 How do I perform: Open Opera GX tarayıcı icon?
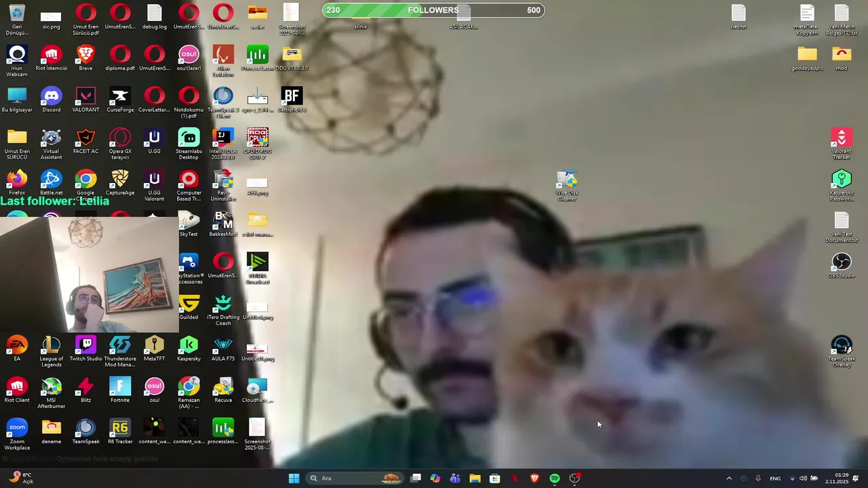coord(120,144)
